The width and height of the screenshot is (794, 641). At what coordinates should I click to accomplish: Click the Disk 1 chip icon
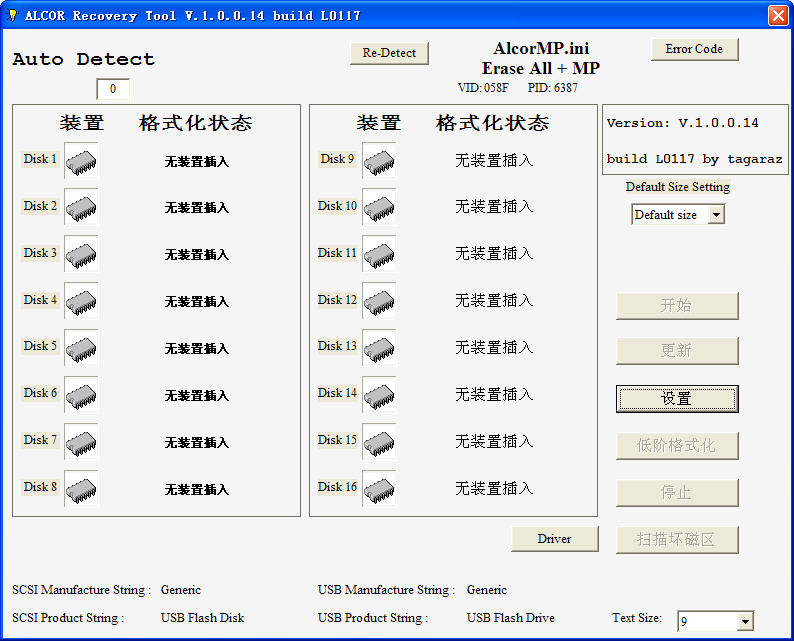(x=81, y=160)
